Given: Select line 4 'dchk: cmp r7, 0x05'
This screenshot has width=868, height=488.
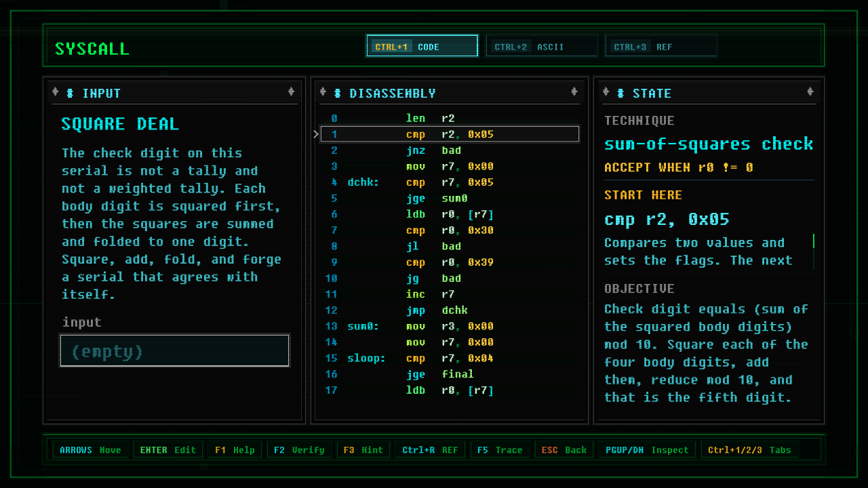Looking at the screenshot, I should 450,182.
